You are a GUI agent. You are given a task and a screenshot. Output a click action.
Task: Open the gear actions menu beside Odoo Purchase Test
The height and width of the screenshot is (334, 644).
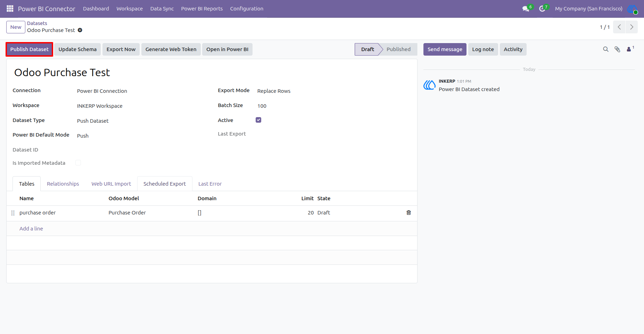[x=80, y=30]
